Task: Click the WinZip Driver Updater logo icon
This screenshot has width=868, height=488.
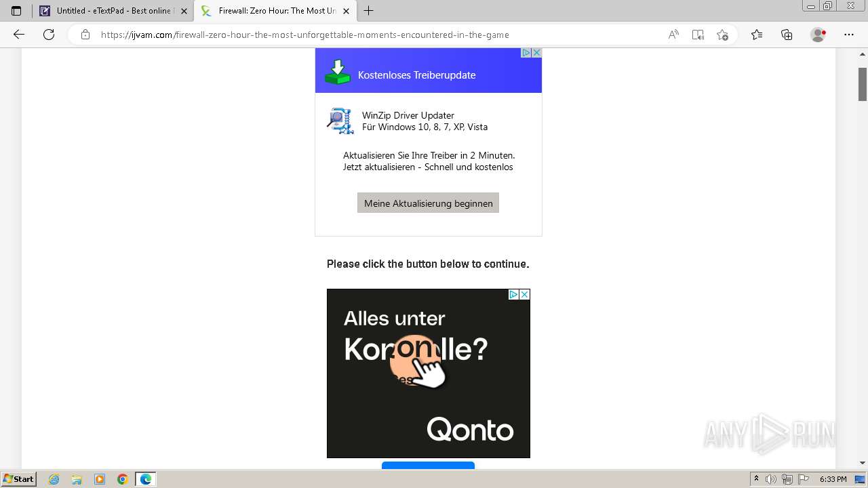Action: coord(340,121)
